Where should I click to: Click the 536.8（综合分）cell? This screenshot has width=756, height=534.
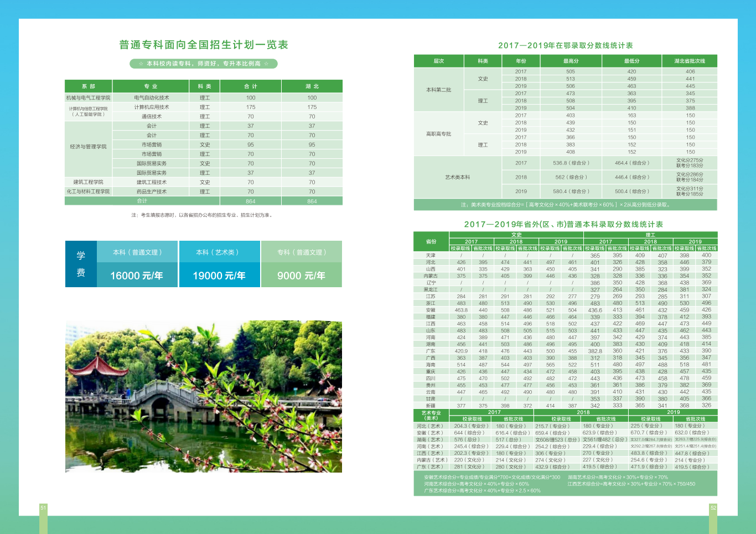(571, 163)
